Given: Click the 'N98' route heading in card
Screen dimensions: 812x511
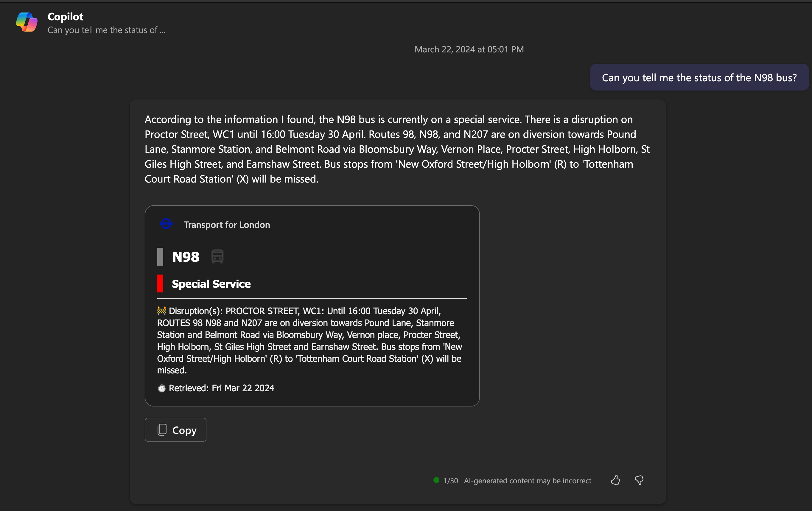Looking at the screenshot, I should coord(186,257).
